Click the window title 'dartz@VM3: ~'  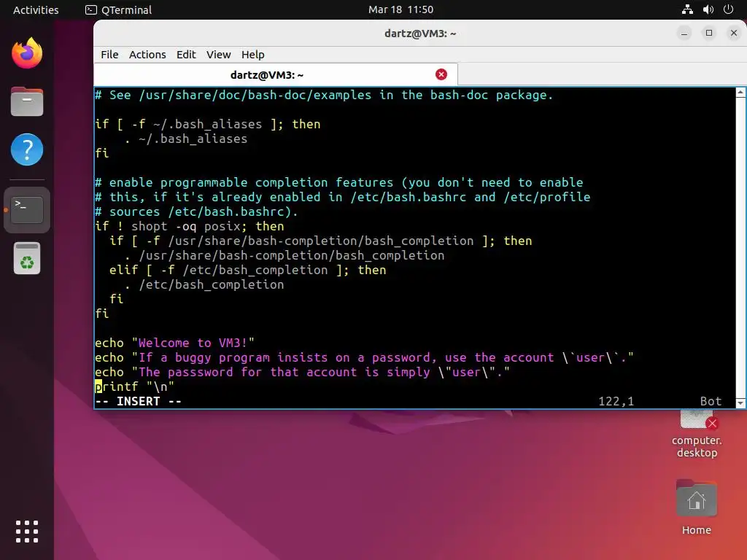420,34
